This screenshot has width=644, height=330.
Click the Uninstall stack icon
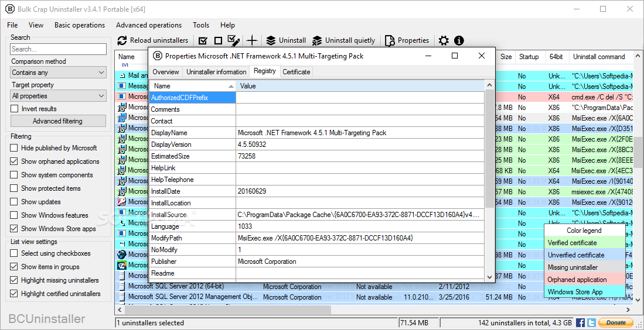271,40
